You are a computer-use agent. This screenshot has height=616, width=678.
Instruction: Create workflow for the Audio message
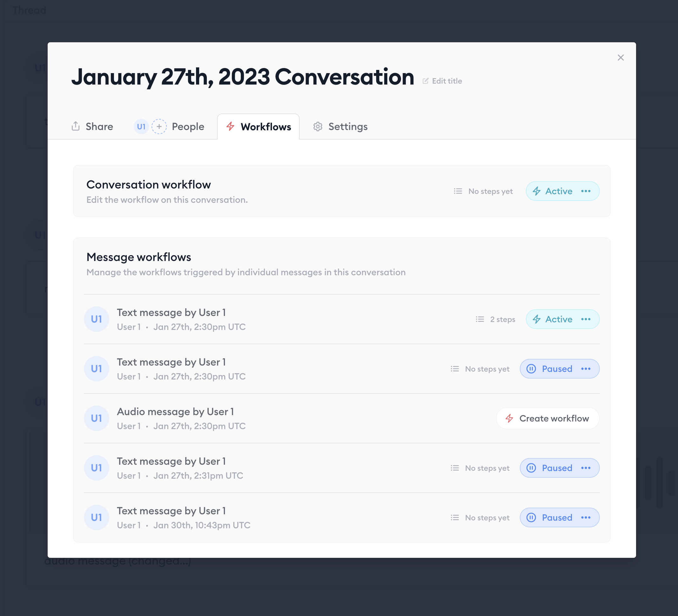pos(547,418)
